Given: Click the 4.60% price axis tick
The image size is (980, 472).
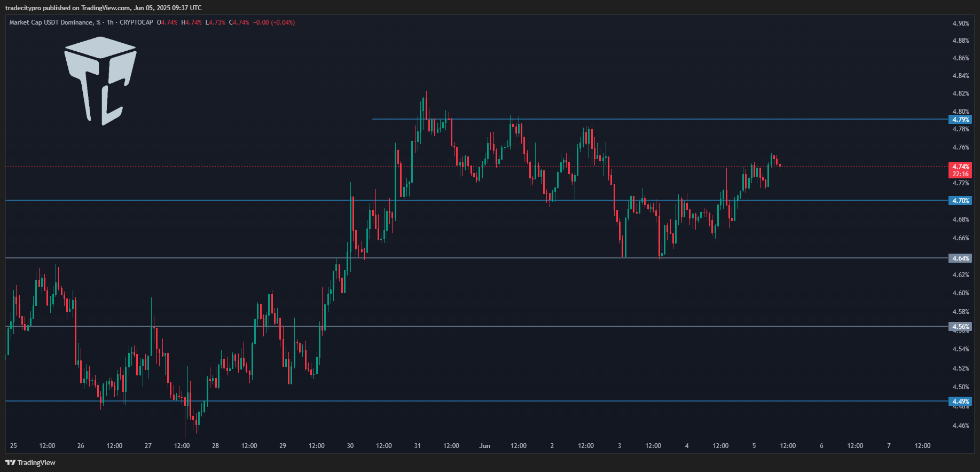Looking at the screenshot, I should tap(960, 293).
